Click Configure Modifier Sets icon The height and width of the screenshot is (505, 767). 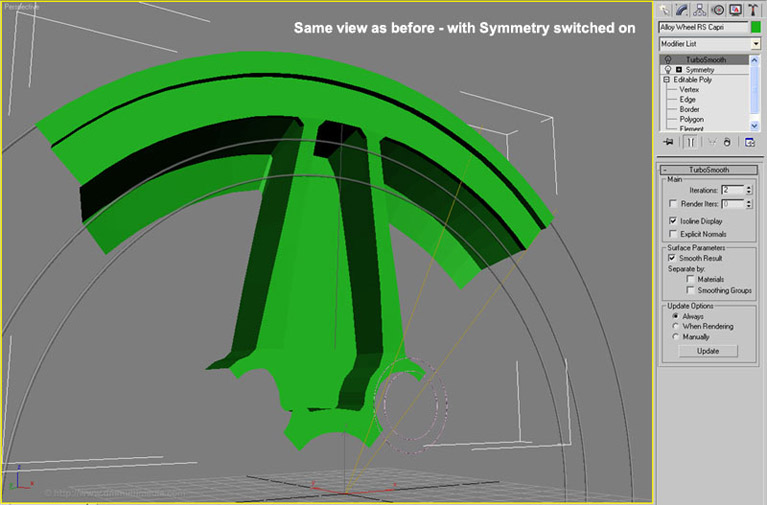(x=749, y=142)
